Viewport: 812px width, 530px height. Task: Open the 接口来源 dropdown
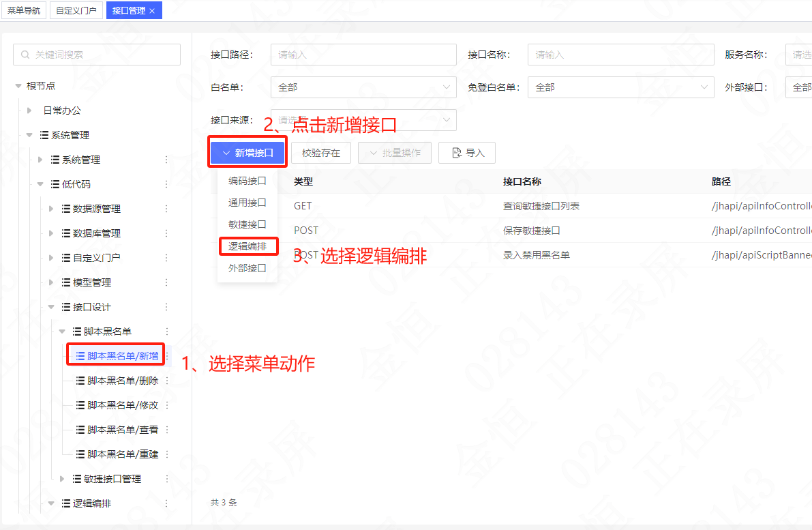pyautogui.click(x=363, y=119)
